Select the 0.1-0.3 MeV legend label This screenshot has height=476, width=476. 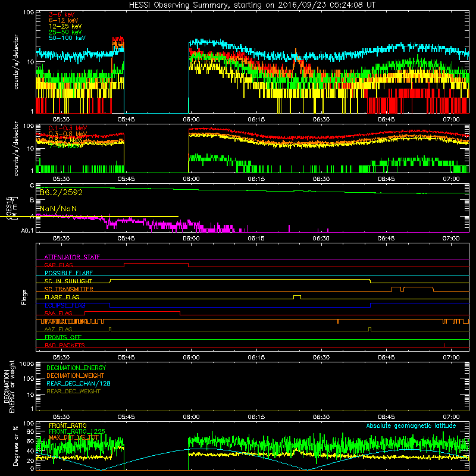point(68,128)
